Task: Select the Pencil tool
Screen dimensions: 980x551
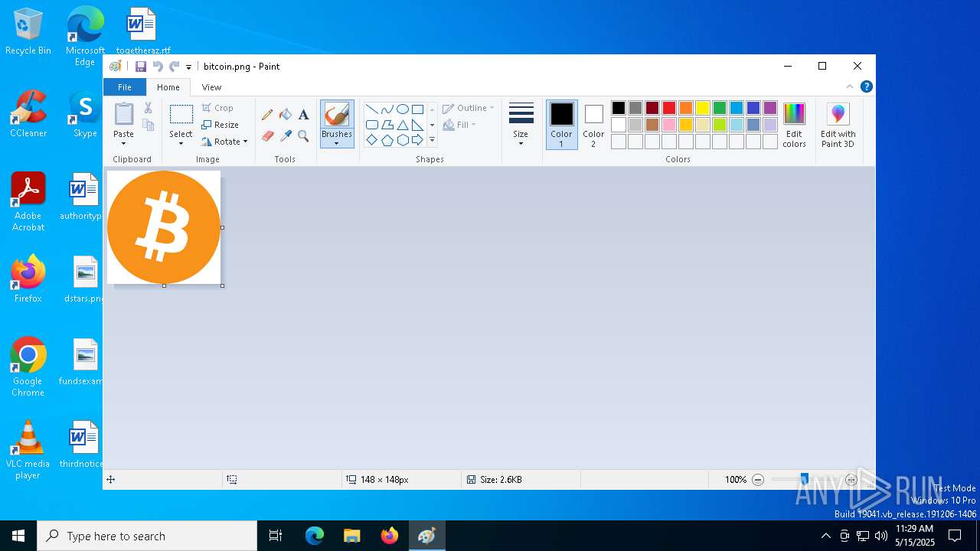Action: [267, 115]
